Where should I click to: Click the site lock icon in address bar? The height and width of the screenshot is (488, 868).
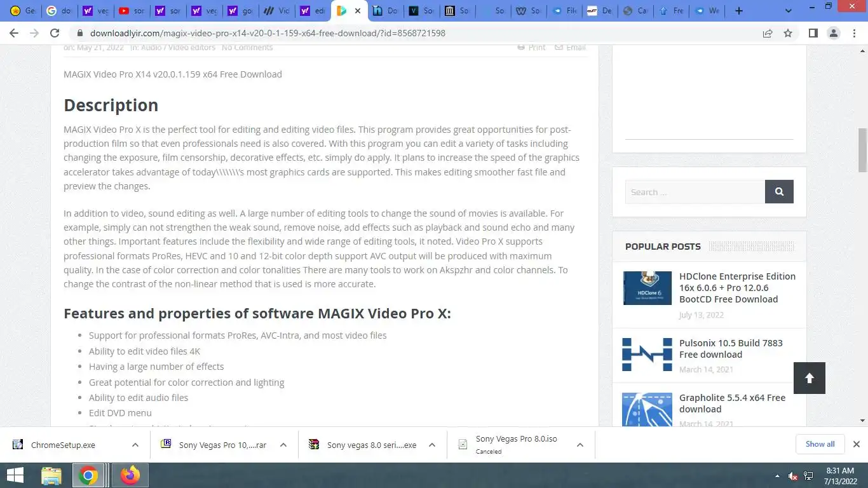point(80,33)
